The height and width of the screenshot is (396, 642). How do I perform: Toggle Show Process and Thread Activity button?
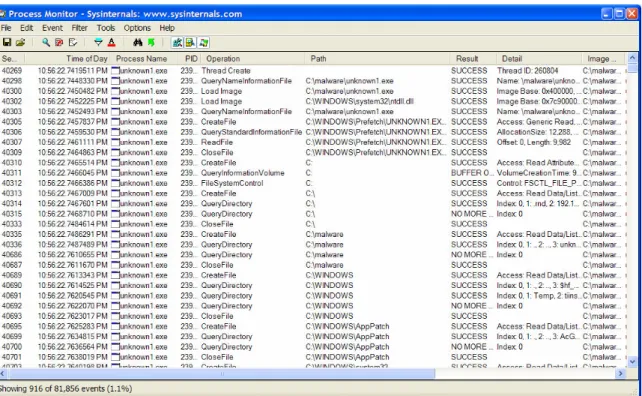pos(203,42)
